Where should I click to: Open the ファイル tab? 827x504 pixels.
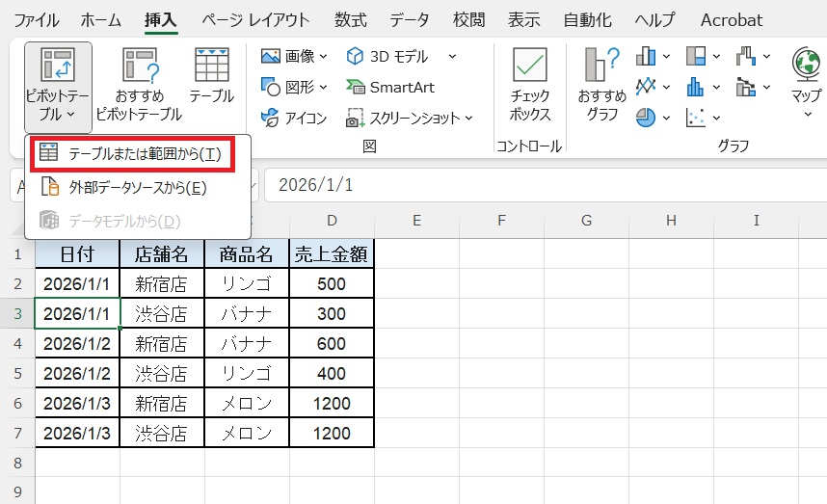(36, 20)
